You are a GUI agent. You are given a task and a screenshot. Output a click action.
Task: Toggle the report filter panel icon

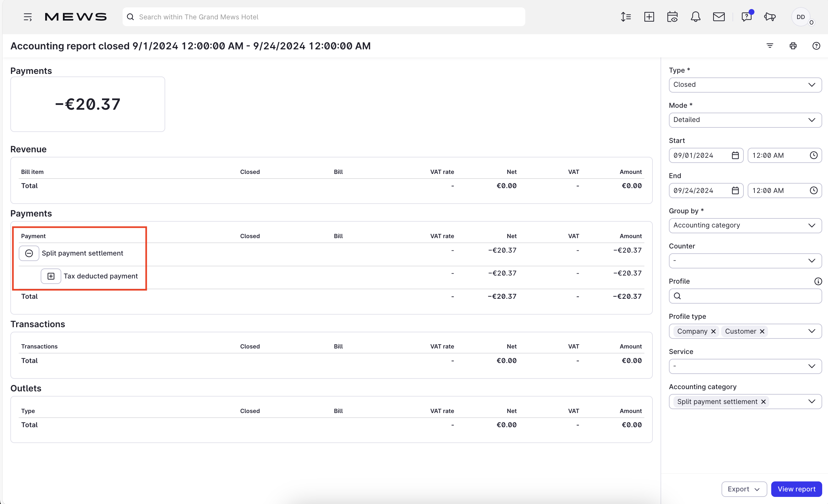pyautogui.click(x=770, y=46)
